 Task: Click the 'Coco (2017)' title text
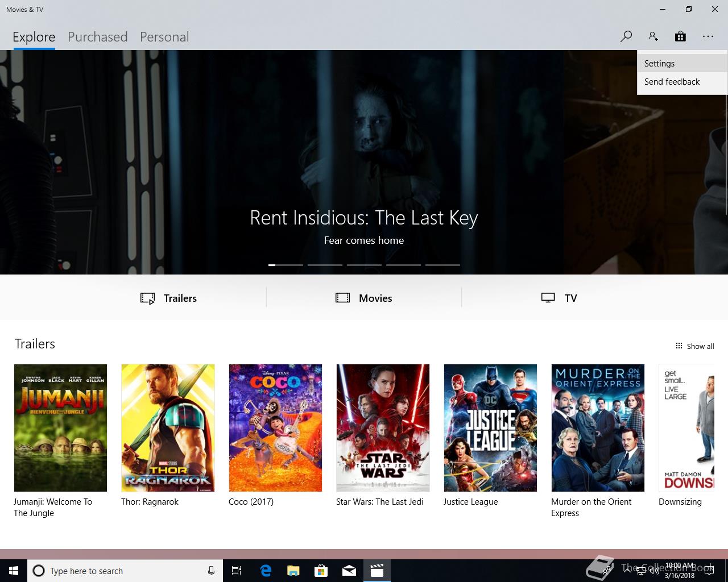tap(251, 502)
